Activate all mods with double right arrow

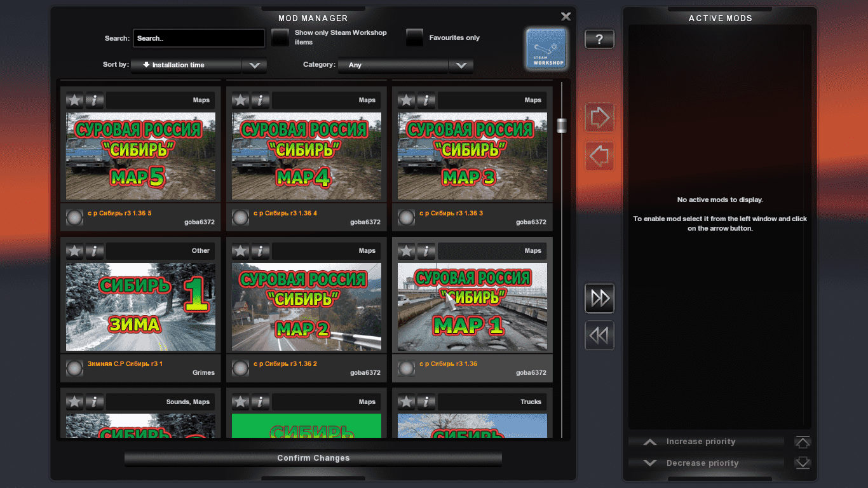pos(599,298)
